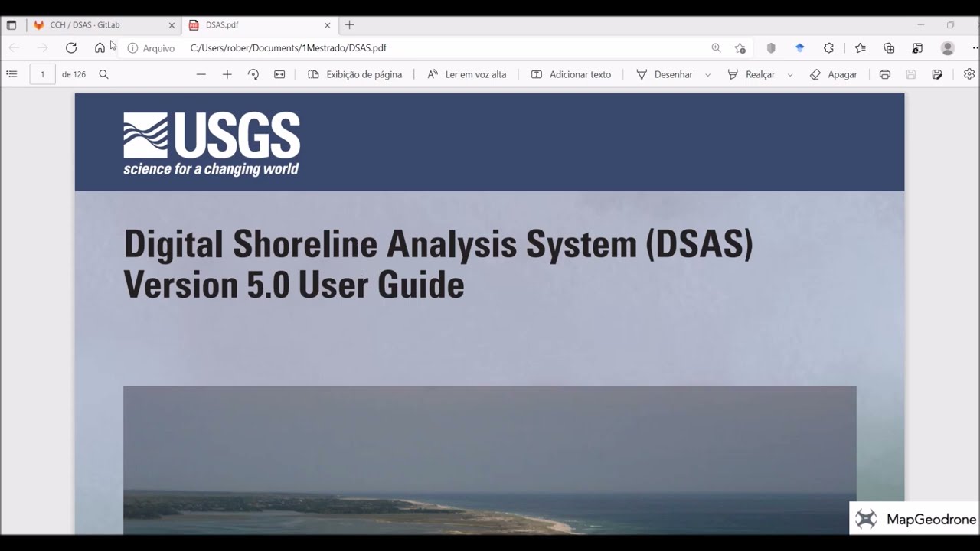Open the tab actions menu icon
Image resolution: width=980 pixels, height=551 pixels.
tap(11, 25)
